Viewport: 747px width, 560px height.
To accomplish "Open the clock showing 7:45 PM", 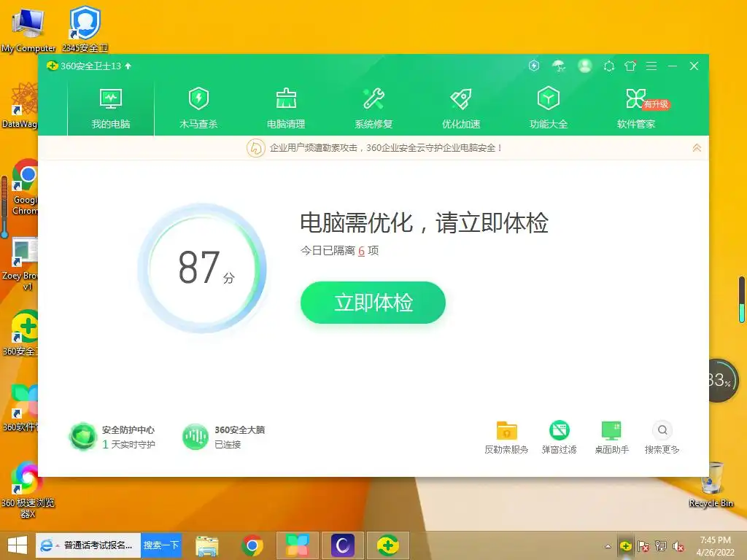I will tap(715, 546).
